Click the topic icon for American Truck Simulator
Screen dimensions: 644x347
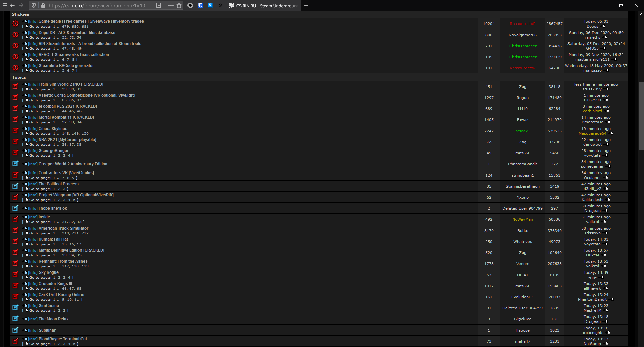point(15,230)
